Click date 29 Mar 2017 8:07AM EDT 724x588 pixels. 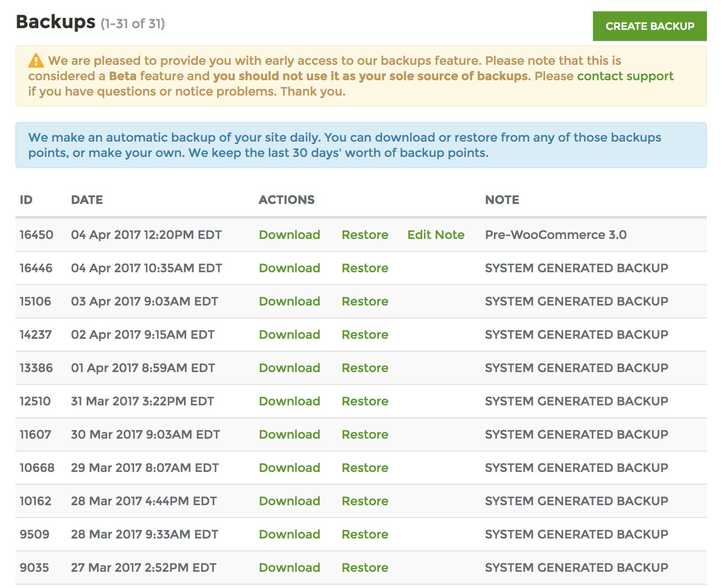145,468
